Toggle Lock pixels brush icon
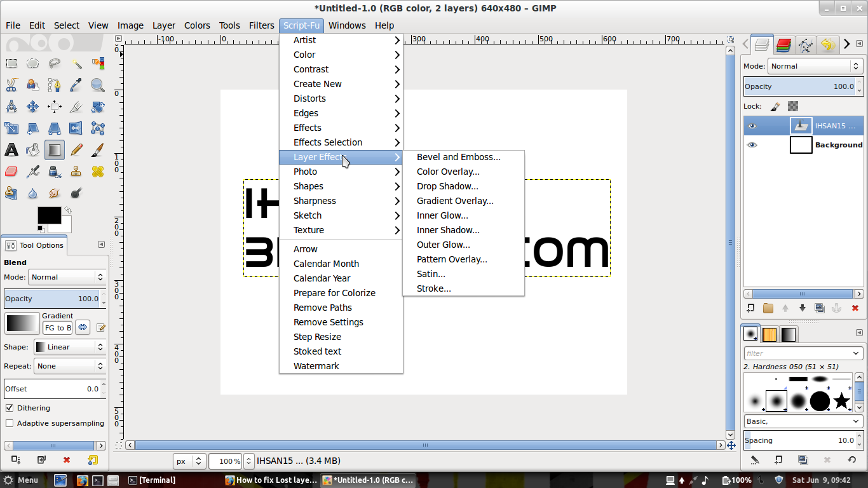The height and width of the screenshot is (488, 868). coord(775,106)
